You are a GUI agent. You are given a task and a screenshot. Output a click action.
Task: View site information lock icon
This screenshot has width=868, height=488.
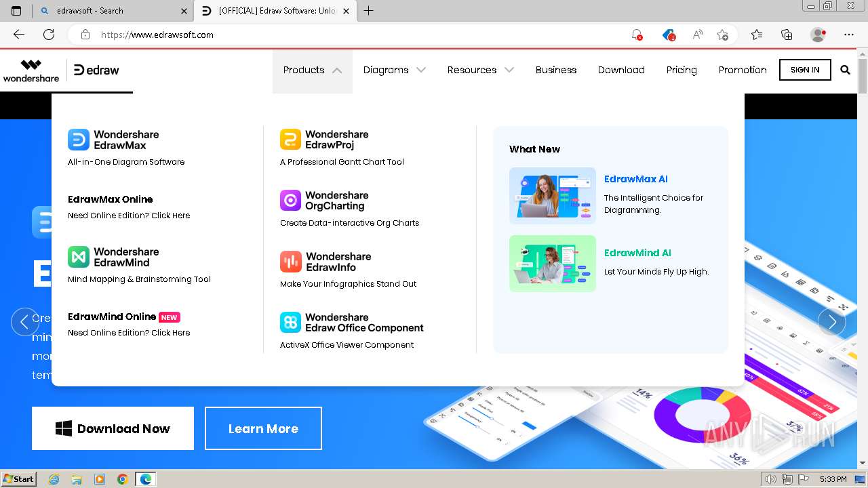[85, 35]
